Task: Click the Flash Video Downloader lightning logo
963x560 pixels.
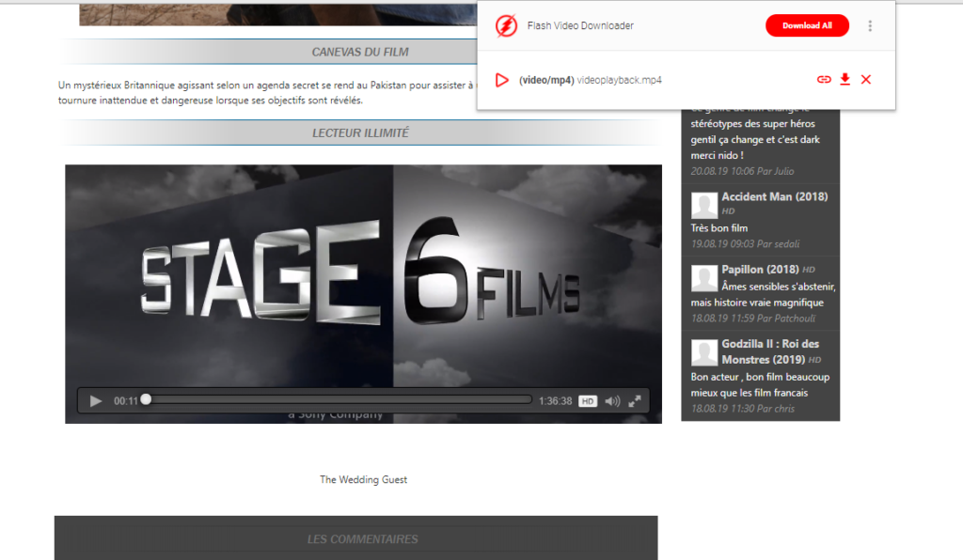Action: [x=506, y=25]
